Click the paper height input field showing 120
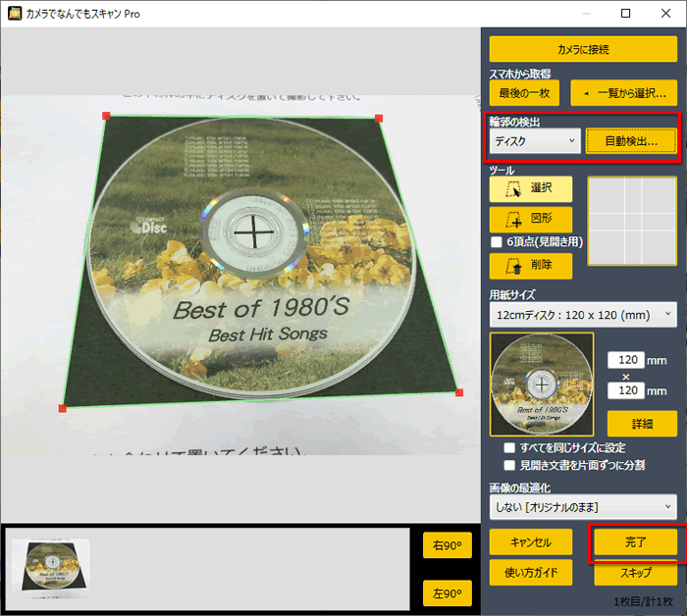687x616 pixels. tap(626, 390)
